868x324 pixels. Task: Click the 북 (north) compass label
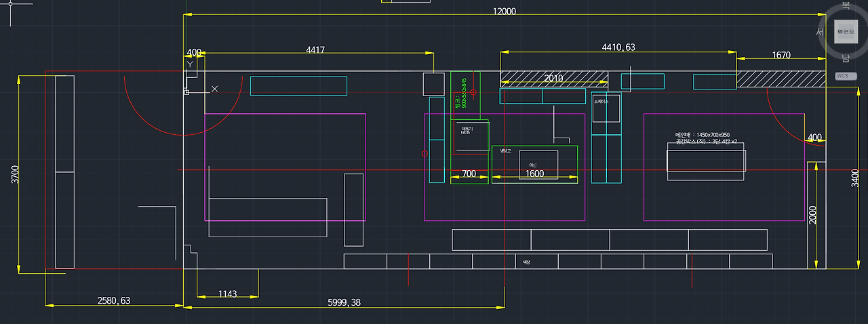tap(846, 5)
